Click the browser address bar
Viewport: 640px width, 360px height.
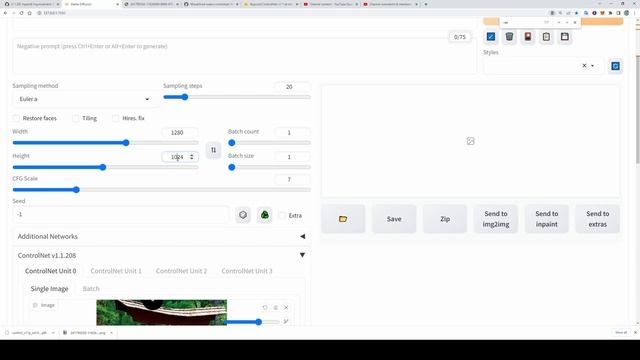[x=286, y=13]
